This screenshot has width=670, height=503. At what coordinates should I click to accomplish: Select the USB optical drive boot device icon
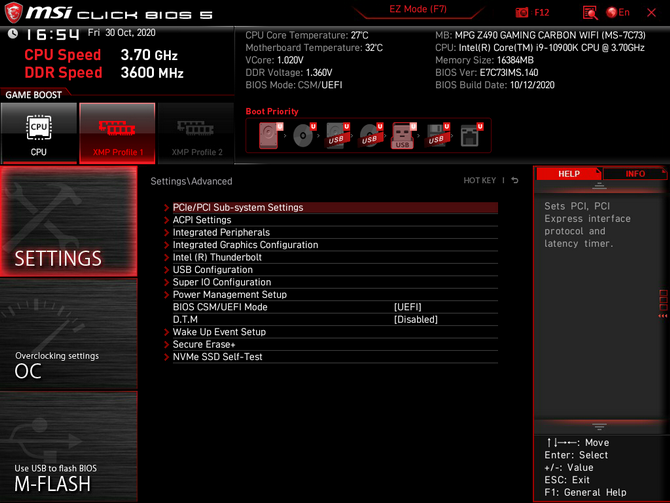371,135
